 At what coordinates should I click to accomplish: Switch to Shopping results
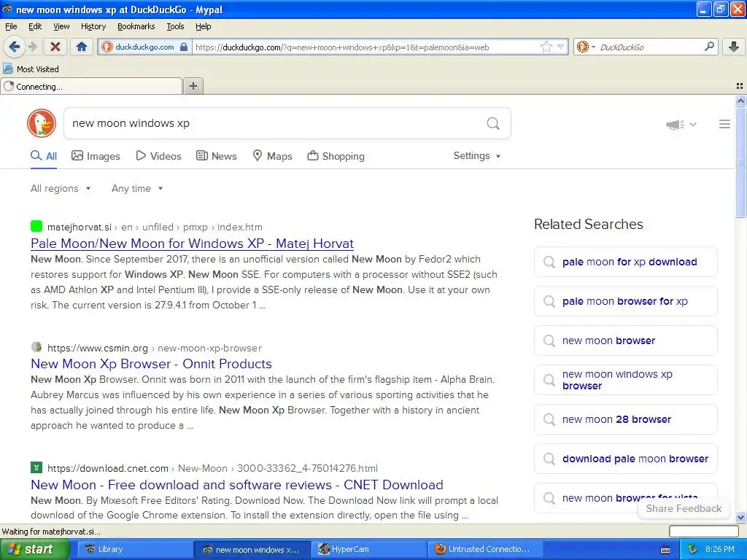[336, 156]
